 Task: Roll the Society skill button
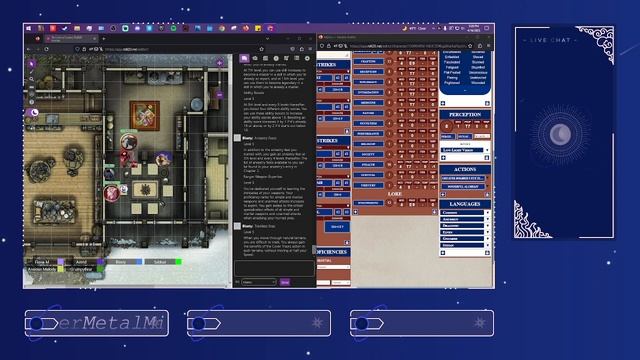(x=369, y=154)
